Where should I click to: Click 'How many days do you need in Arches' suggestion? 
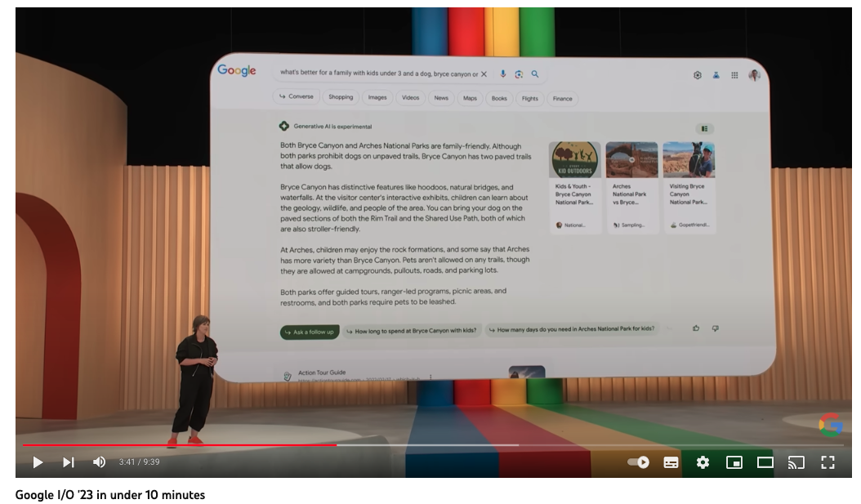point(572,329)
